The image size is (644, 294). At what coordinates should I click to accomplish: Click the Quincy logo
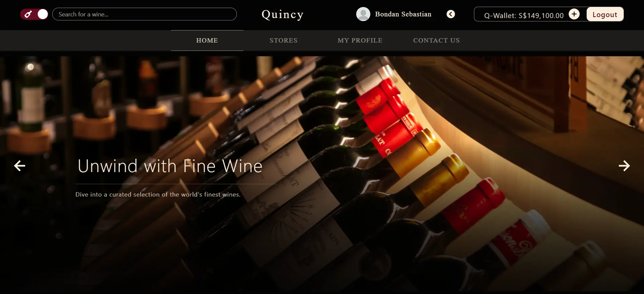(x=282, y=14)
